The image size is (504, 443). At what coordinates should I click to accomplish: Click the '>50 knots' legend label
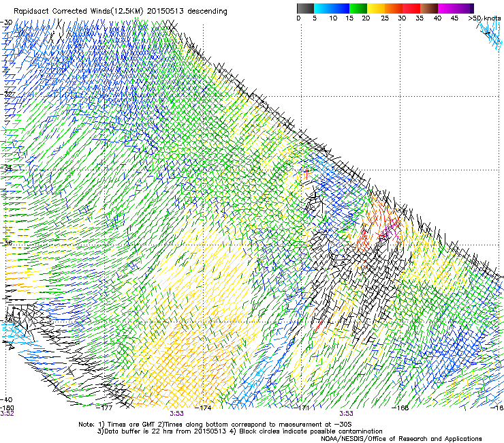click(x=484, y=18)
